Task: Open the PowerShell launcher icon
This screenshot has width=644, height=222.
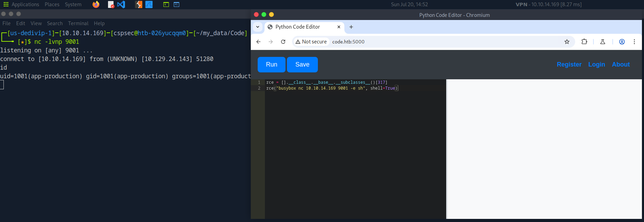Action: (176, 4)
